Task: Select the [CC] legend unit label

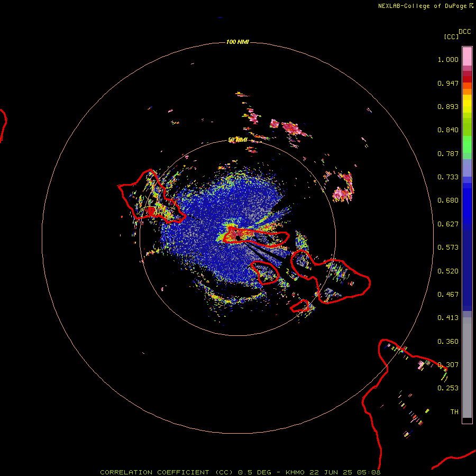Action: (451, 36)
